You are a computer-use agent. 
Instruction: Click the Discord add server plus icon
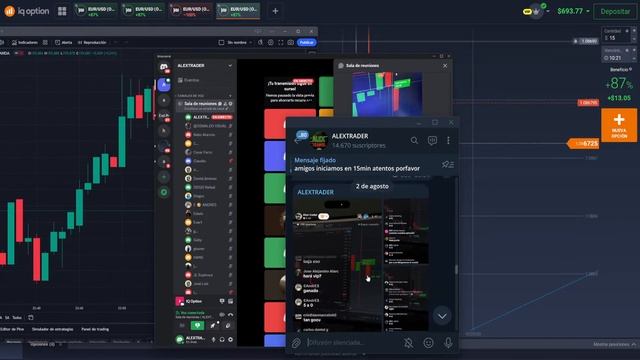click(x=164, y=177)
